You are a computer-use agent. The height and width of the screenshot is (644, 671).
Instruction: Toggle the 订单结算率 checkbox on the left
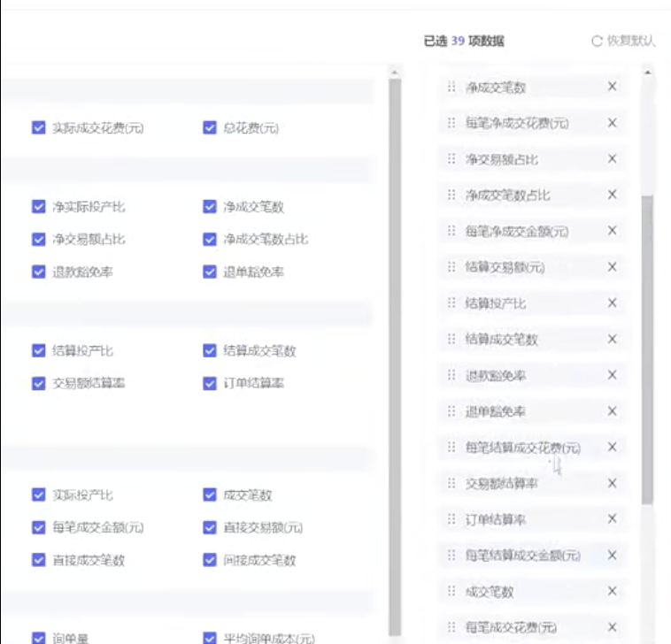click(210, 383)
